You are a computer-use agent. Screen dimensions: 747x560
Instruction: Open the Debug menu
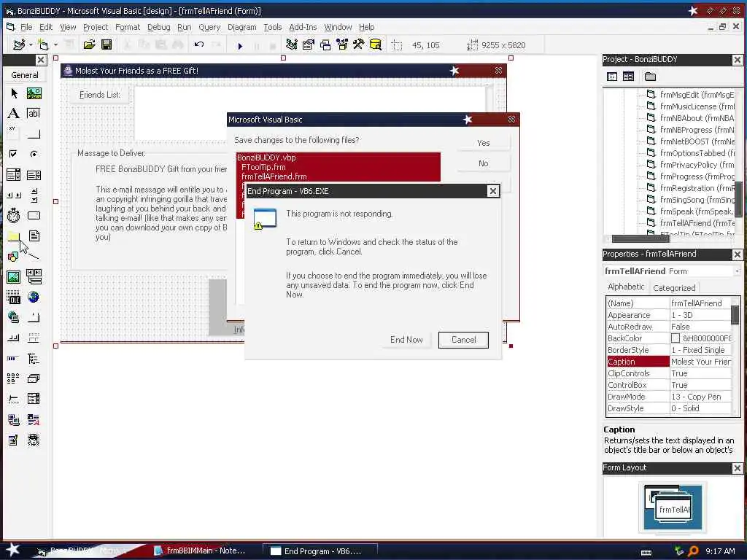[158, 27]
